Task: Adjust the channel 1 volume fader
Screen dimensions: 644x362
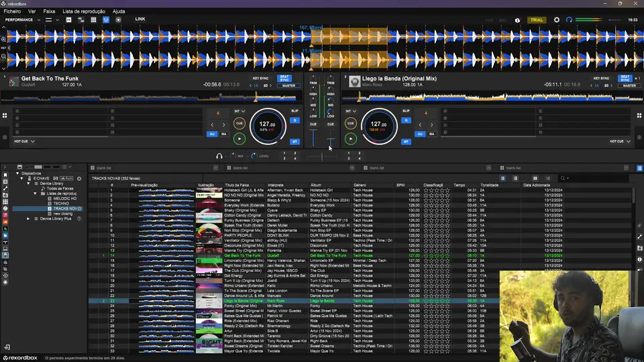Action: 313,138
